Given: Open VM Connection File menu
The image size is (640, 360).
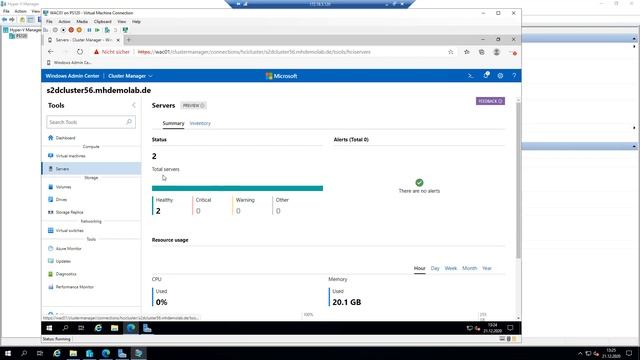Looking at the screenshot, I should (x=49, y=22).
